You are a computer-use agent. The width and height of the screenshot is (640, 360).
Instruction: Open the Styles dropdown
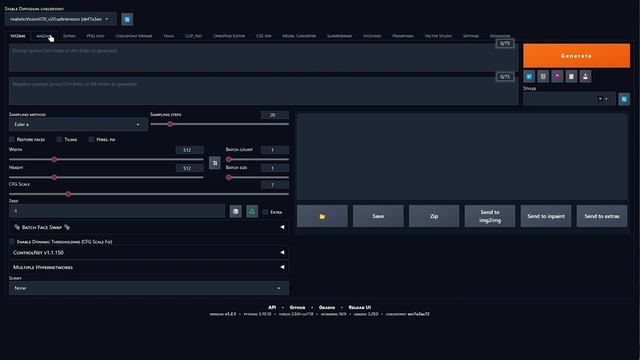coord(569,99)
